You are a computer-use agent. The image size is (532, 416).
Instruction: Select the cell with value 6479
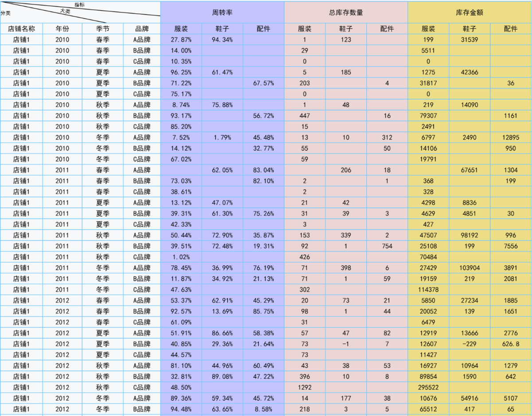coord(428,322)
